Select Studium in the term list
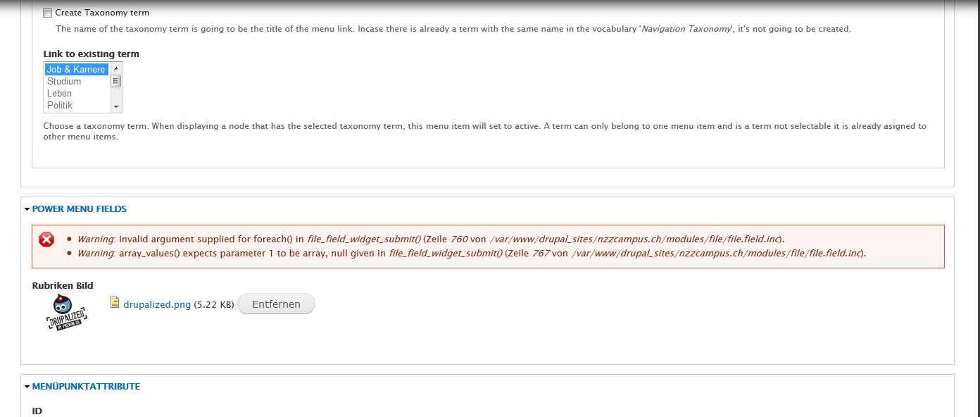Image resolution: width=980 pixels, height=417 pixels. (76, 81)
